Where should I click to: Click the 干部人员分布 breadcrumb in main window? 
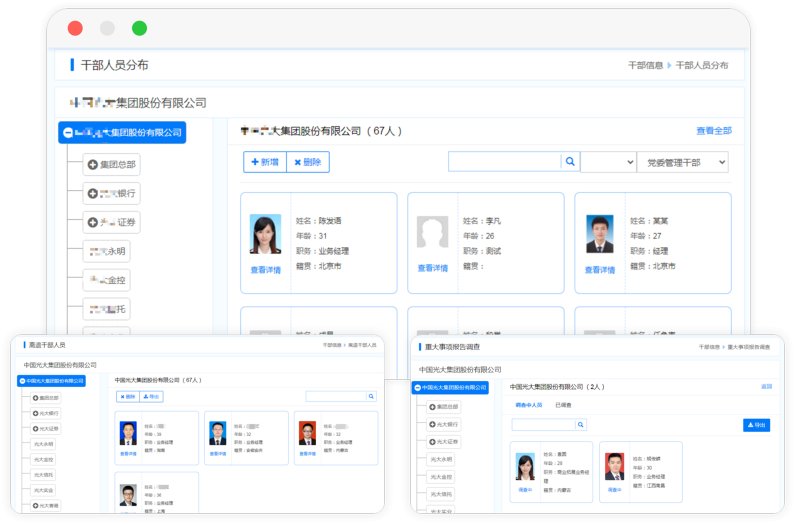click(702, 65)
